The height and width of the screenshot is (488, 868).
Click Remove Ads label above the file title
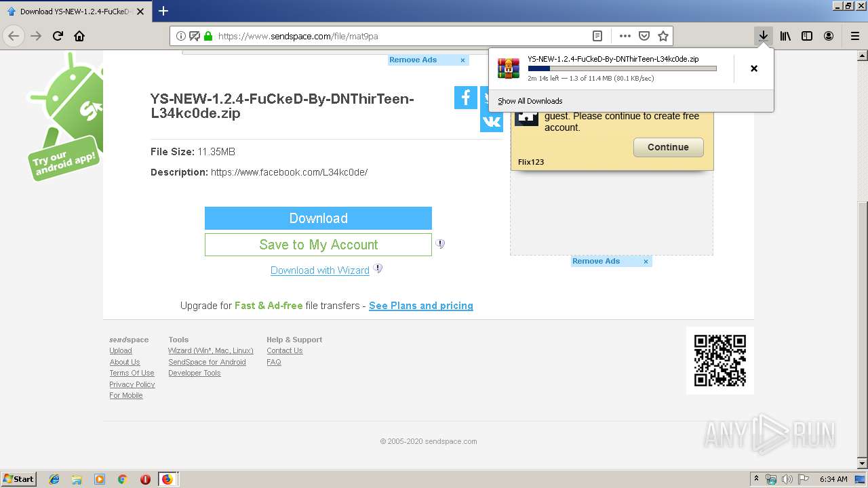413,60
